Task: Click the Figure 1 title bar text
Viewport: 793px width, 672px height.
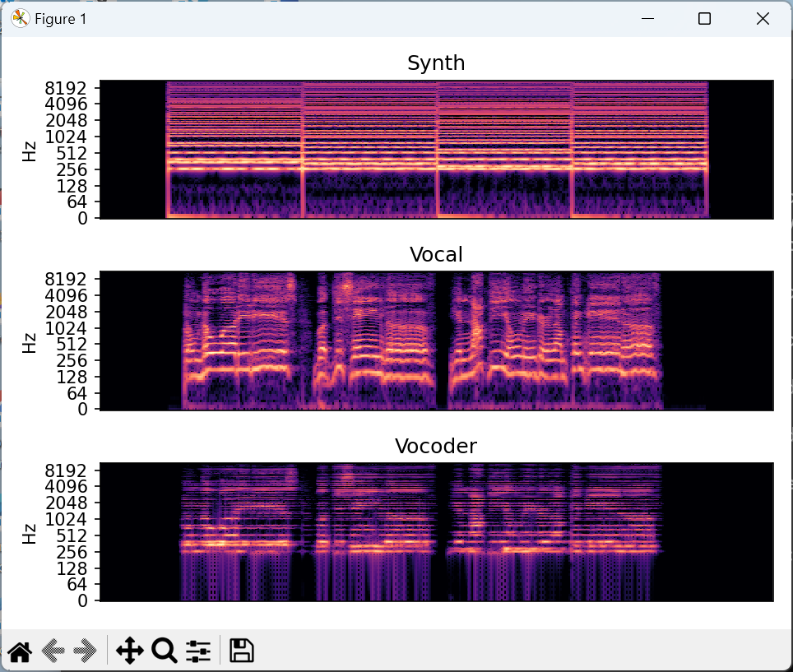Action: pos(60,19)
